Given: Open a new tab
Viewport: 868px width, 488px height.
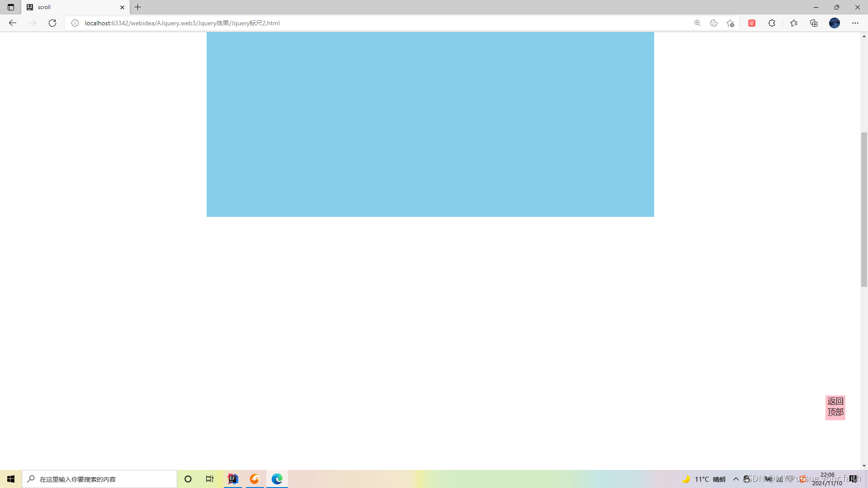Looking at the screenshot, I should (138, 7).
